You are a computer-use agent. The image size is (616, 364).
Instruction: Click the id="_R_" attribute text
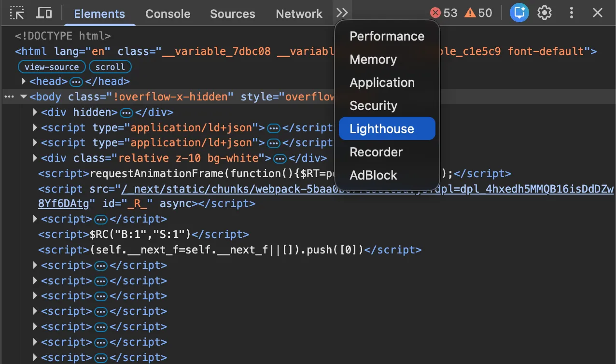click(127, 204)
